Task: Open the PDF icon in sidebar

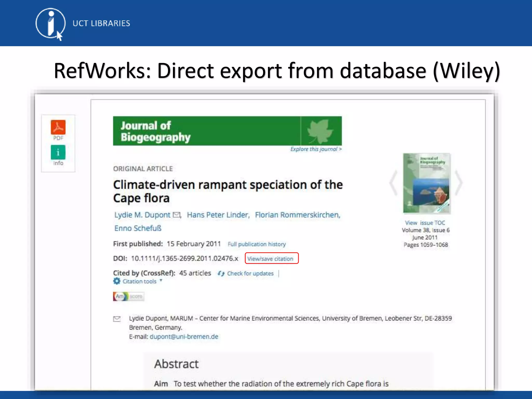Action: click(58, 127)
